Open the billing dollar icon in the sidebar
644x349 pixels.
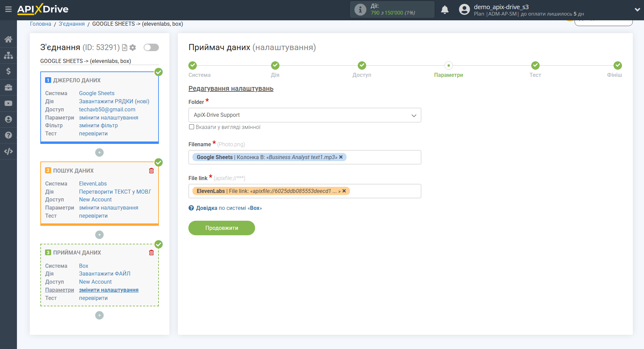pos(8,71)
